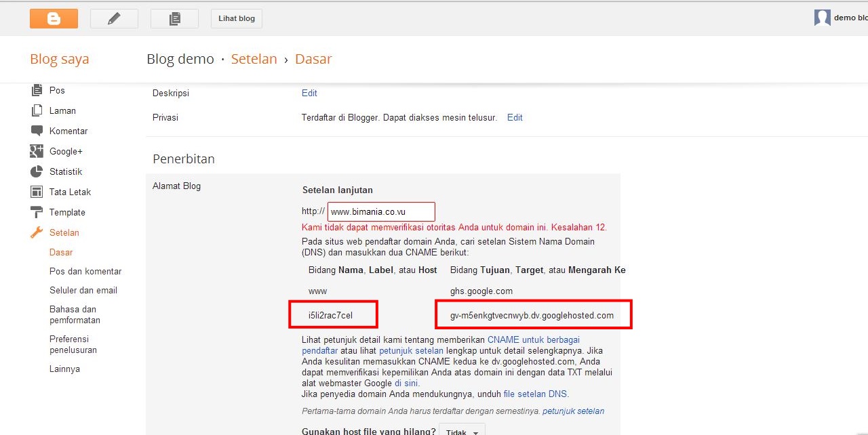Click the ghs.google.com target text
Image resolution: width=868 pixels, height=435 pixels.
481,291
